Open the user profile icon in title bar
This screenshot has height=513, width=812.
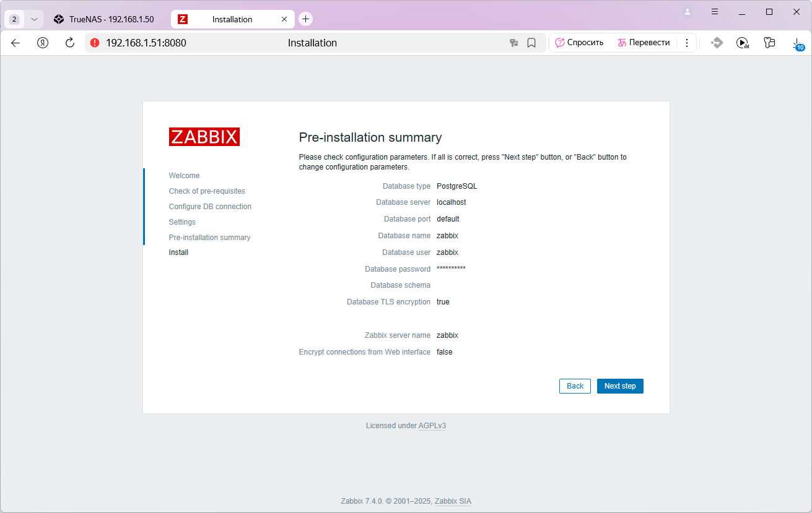[x=687, y=12]
